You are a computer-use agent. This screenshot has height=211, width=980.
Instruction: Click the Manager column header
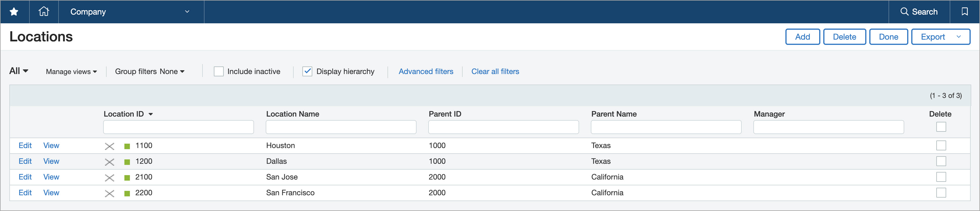[x=769, y=114]
